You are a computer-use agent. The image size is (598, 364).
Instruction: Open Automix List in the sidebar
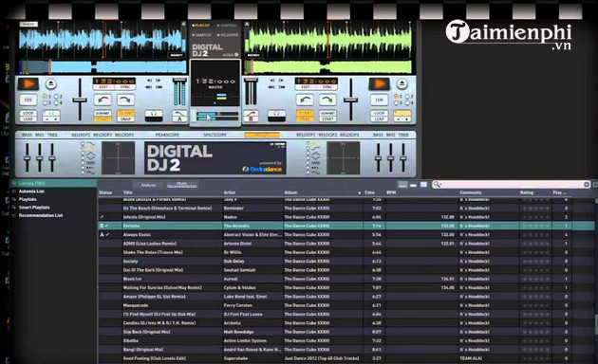click(x=31, y=191)
